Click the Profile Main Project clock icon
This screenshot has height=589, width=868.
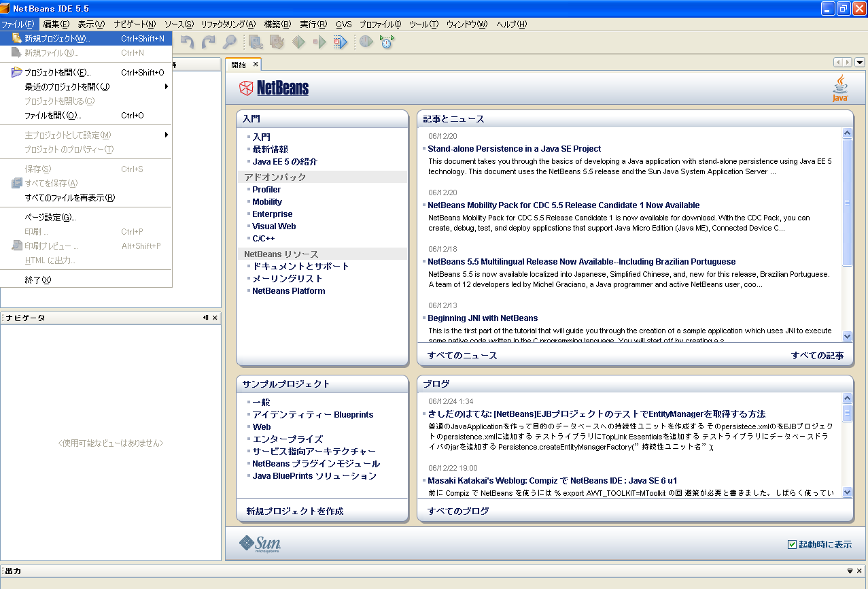pos(366,42)
